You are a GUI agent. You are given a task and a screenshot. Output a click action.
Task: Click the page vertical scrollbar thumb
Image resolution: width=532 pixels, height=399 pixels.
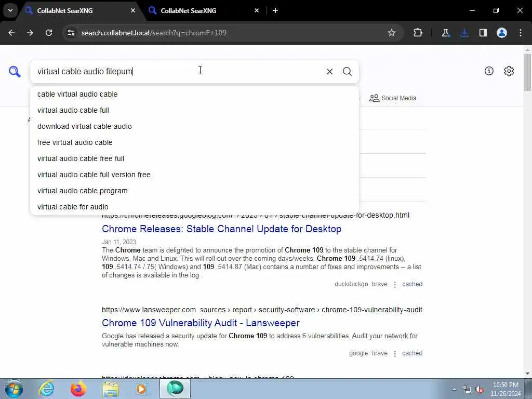(527, 72)
